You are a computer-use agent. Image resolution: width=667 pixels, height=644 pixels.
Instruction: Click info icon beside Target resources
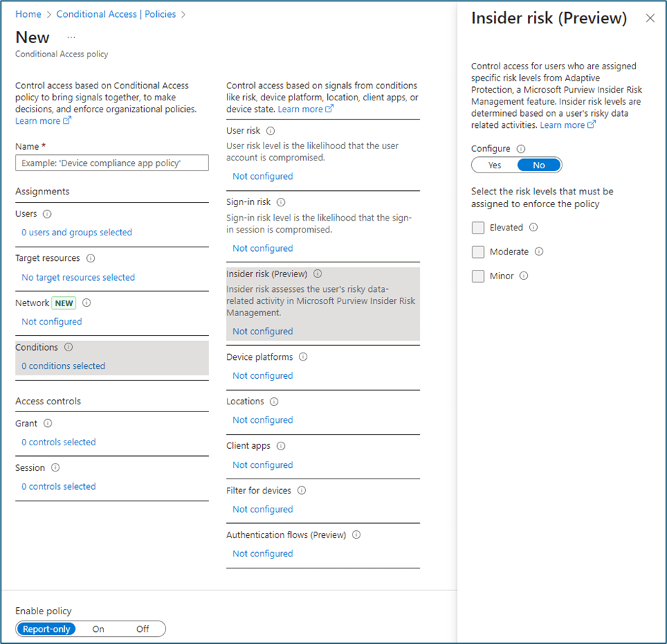(90, 259)
